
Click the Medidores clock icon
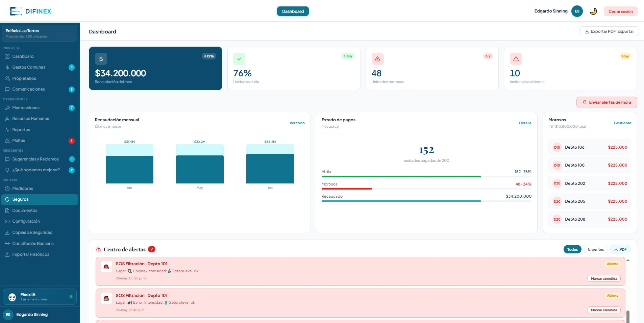[7, 189]
